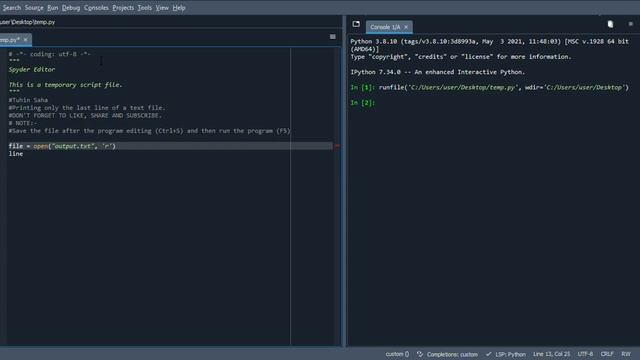Click the CRLF line ending indicator

point(607,354)
